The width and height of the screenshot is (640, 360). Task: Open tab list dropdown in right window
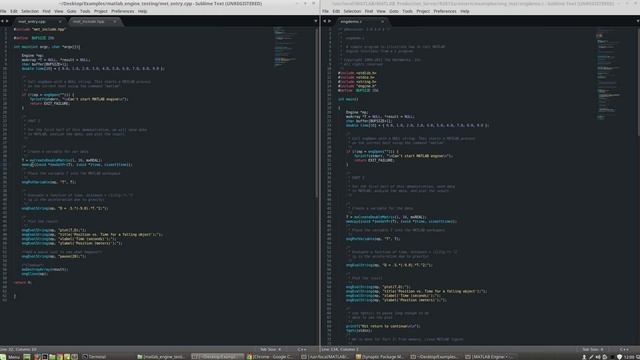click(638, 21)
